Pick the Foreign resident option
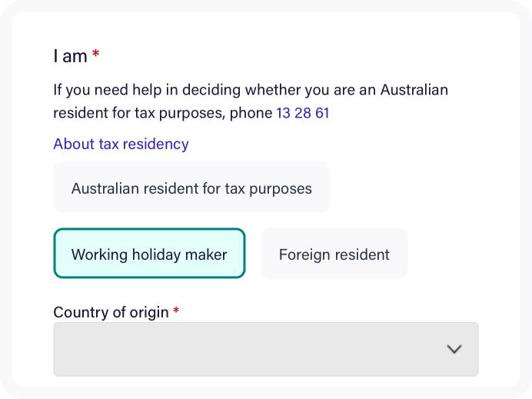 334,254
